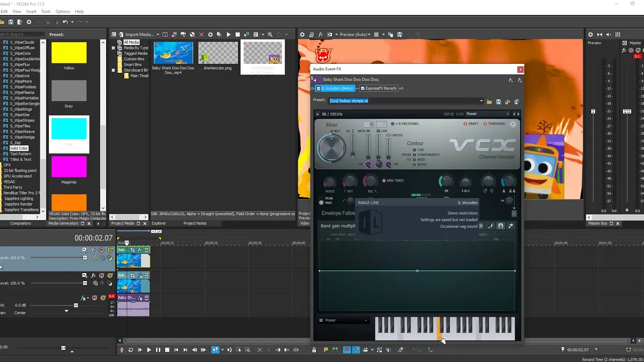Open edit tool dropdown arrow in transport
This screenshot has width=644, height=362.
click(x=221, y=350)
